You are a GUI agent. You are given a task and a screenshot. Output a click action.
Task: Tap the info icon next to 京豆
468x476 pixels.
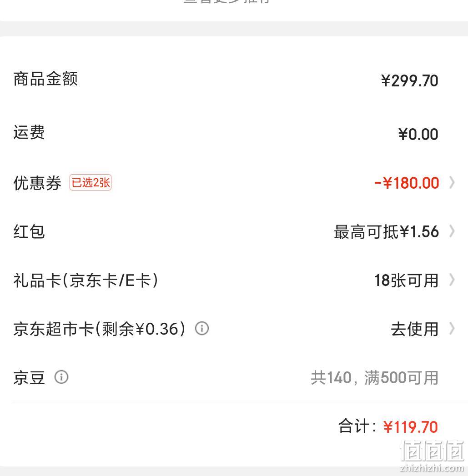coord(61,377)
